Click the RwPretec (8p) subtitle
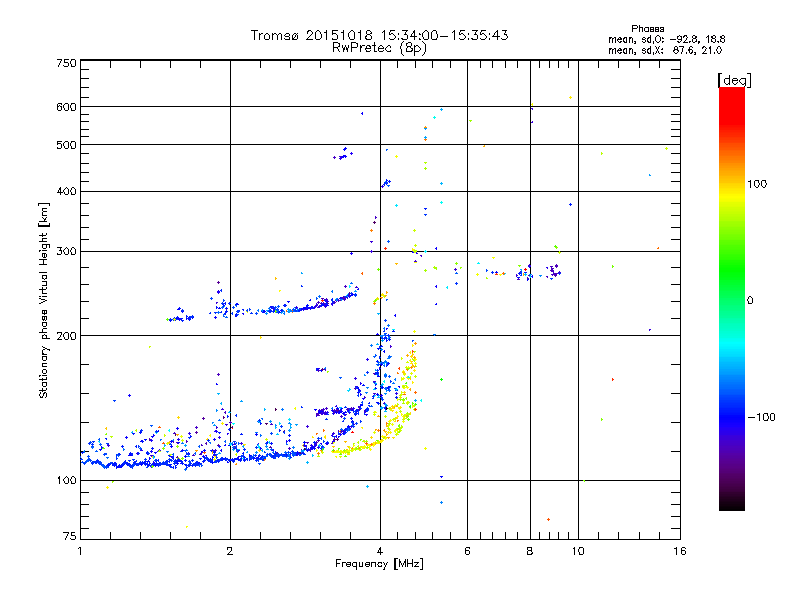 pos(379,48)
